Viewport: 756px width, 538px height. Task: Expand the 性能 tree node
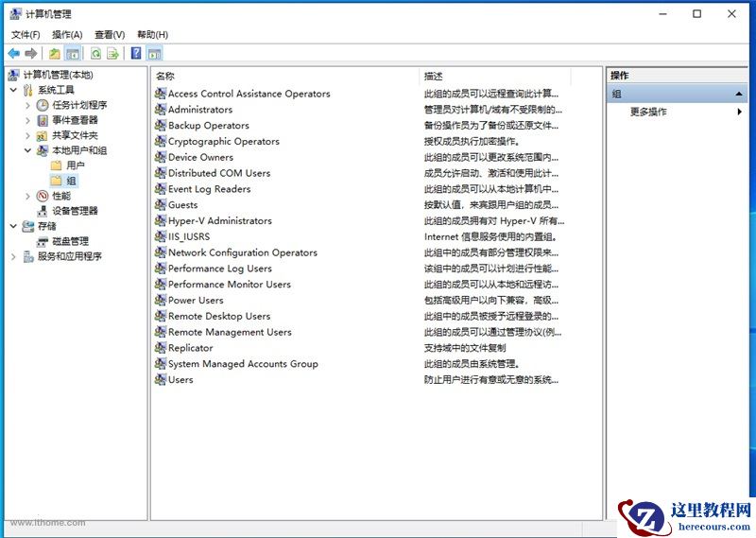tap(27, 196)
